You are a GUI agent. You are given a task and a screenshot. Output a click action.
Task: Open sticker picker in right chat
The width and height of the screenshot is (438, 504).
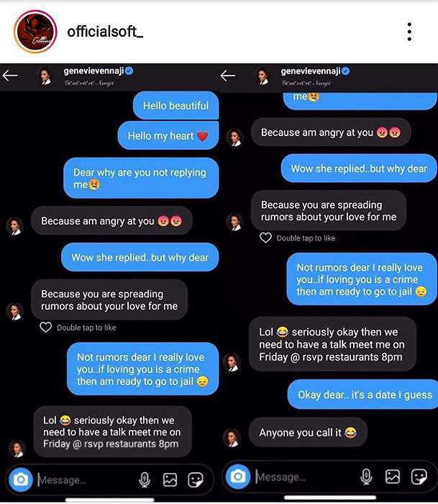(419, 477)
